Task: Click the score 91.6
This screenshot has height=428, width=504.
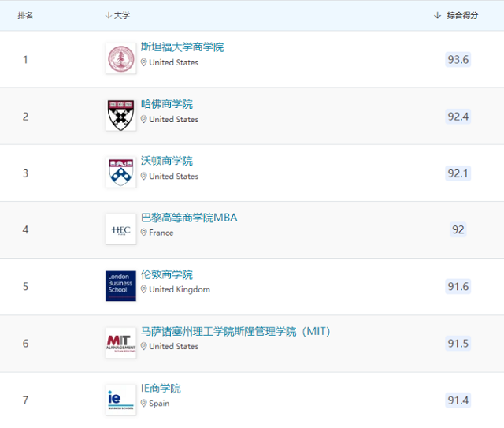Action: pos(458,286)
